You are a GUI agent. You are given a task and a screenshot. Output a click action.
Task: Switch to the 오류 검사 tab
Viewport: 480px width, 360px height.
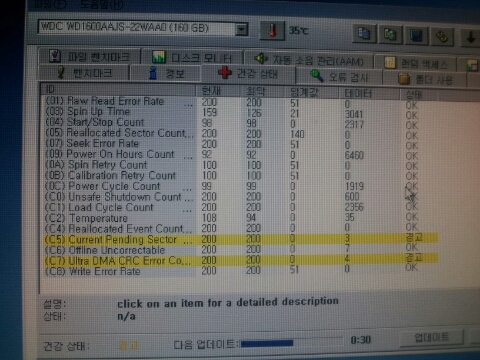tap(339, 77)
